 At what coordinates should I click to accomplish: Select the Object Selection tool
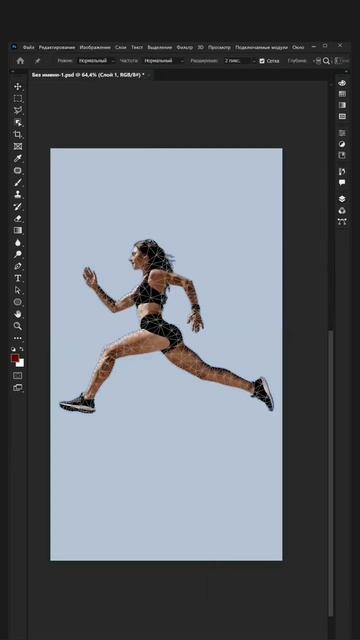pyautogui.click(x=18, y=122)
